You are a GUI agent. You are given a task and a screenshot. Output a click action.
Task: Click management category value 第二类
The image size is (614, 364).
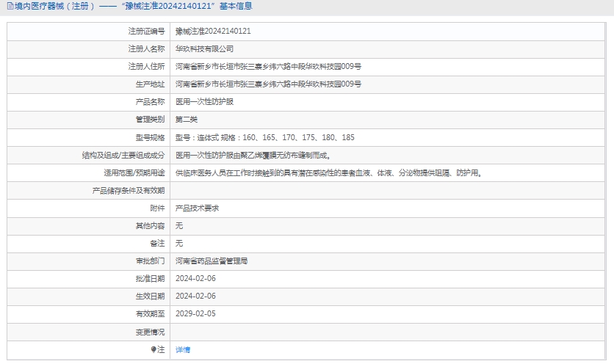[x=187, y=120]
